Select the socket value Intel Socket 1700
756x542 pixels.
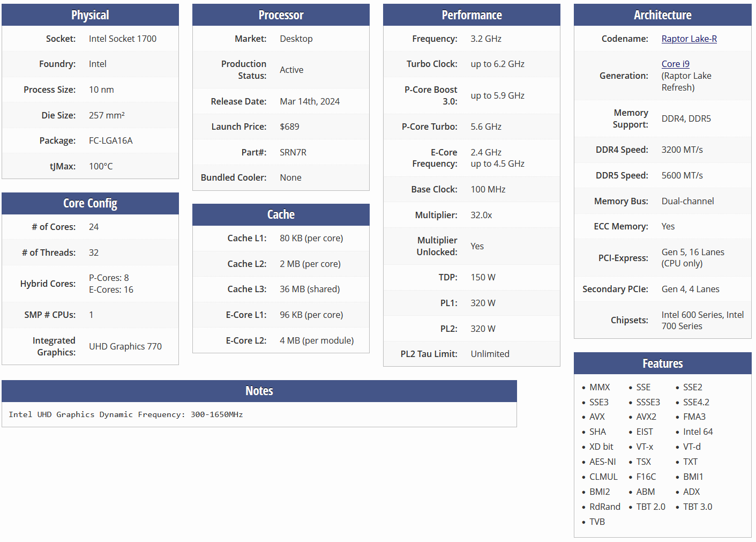123,39
